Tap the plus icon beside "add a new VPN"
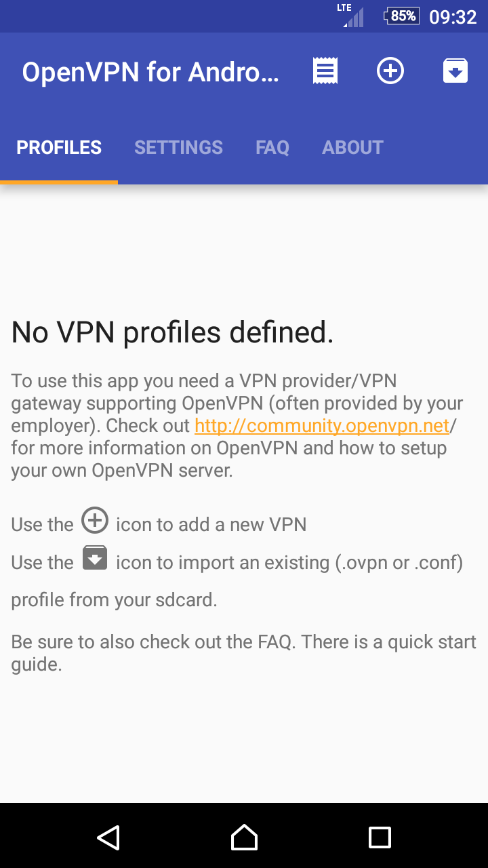488x868 pixels. tap(95, 521)
